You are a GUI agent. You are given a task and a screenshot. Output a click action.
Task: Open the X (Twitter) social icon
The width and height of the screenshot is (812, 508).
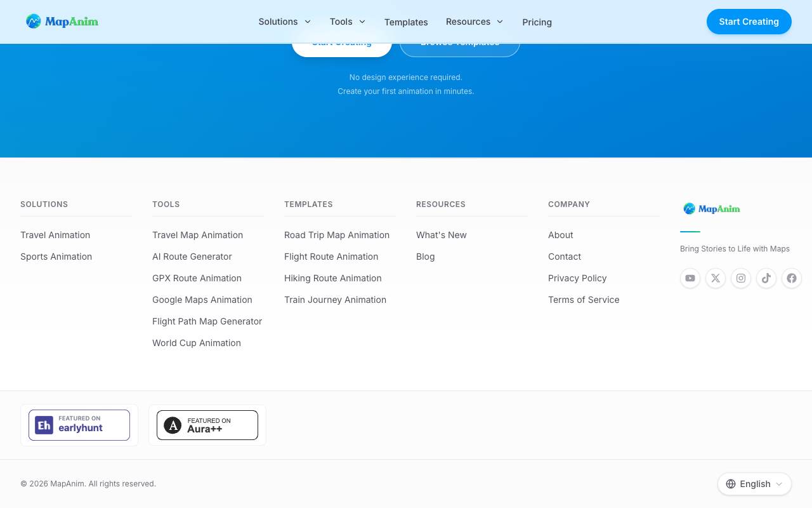(716, 278)
